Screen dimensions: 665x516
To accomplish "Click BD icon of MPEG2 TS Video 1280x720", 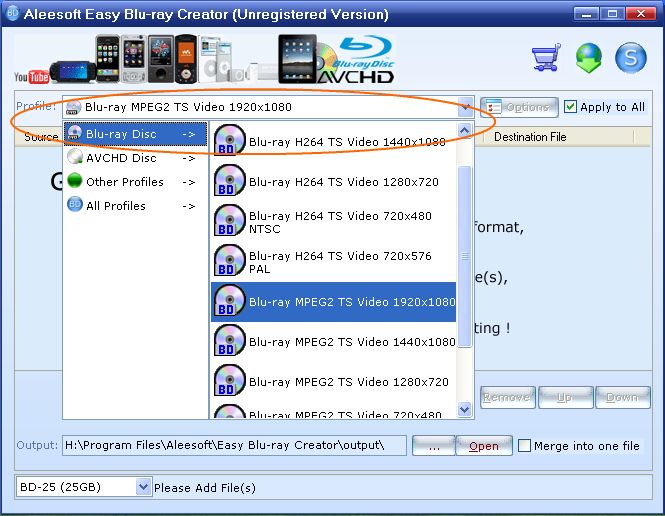I will pos(229,380).
